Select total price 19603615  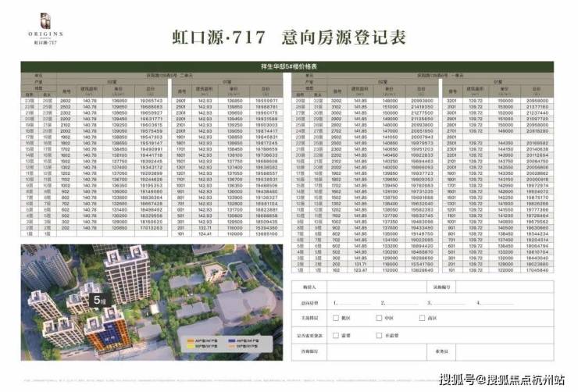tap(151, 125)
